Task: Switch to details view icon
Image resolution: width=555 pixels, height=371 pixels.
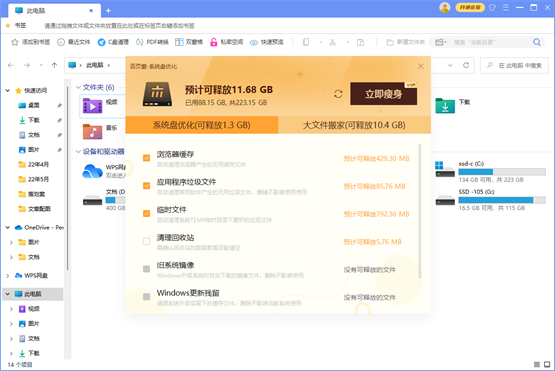Action: click(x=537, y=364)
